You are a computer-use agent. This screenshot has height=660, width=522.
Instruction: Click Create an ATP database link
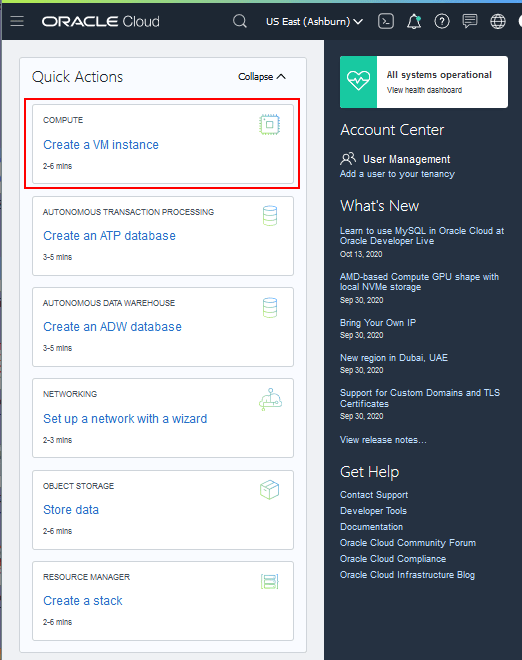[109, 236]
